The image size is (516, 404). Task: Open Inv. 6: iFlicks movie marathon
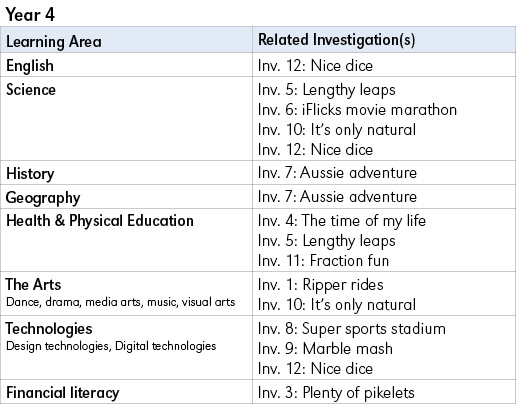(357, 110)
